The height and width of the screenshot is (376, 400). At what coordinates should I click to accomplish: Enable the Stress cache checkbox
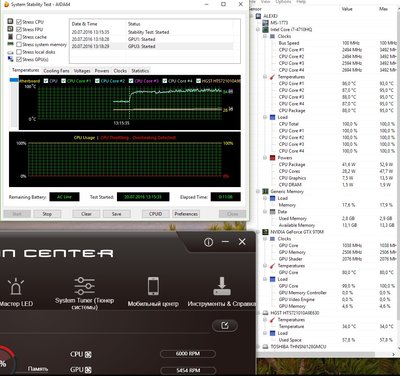pos(19,37)
